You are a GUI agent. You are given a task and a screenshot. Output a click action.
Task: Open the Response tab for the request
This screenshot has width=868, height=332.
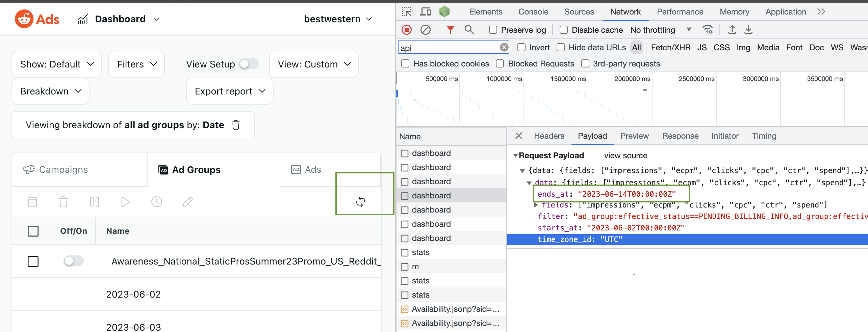[x=680, y=136]
